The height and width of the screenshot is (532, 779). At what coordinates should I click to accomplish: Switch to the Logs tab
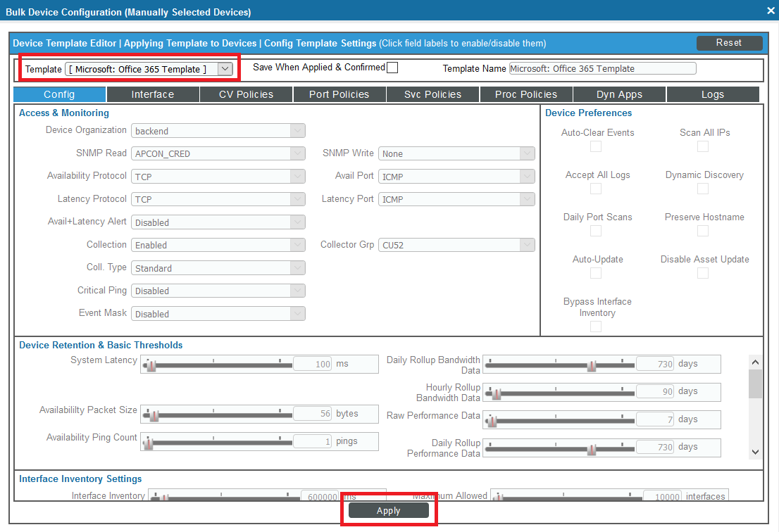click(x=712, y=94)
